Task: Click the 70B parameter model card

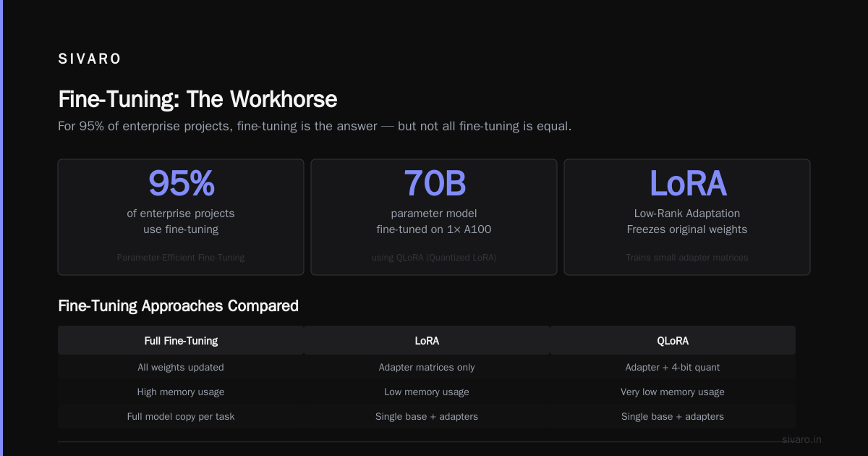Action: coord(434,217)
